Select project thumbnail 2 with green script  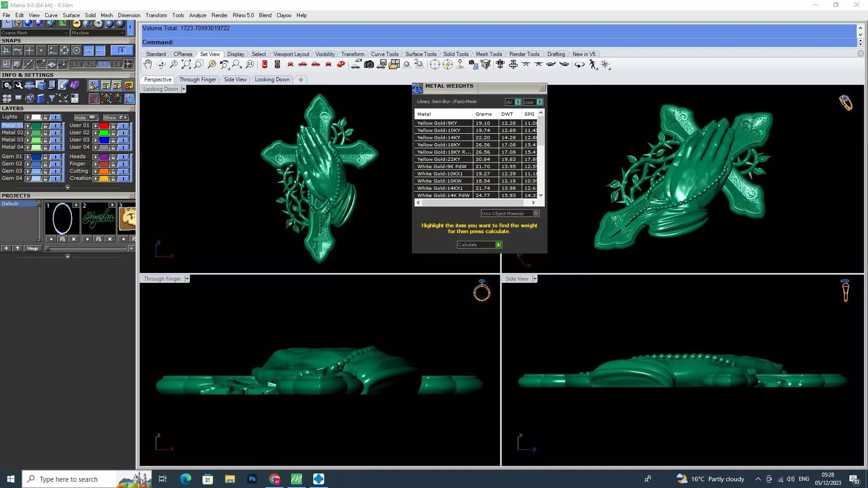pos(98,219)
